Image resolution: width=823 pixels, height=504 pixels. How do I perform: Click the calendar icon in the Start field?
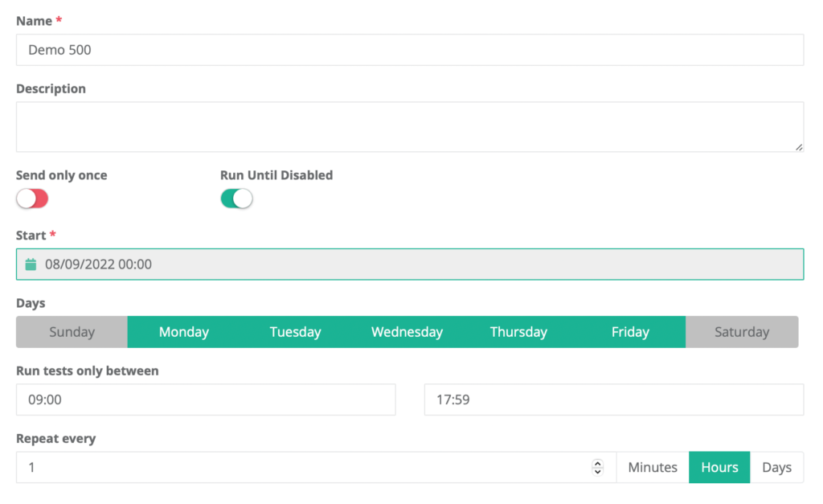pos(31,264)
